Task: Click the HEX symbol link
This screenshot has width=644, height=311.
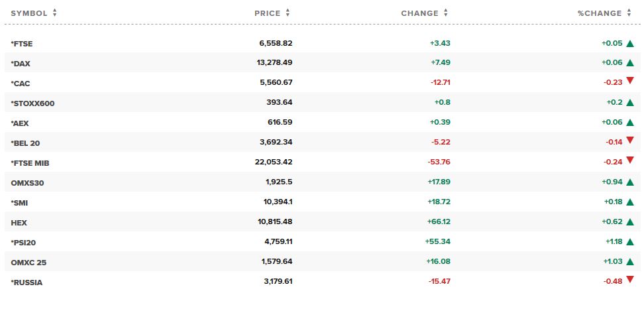Action: pos(19,223)
